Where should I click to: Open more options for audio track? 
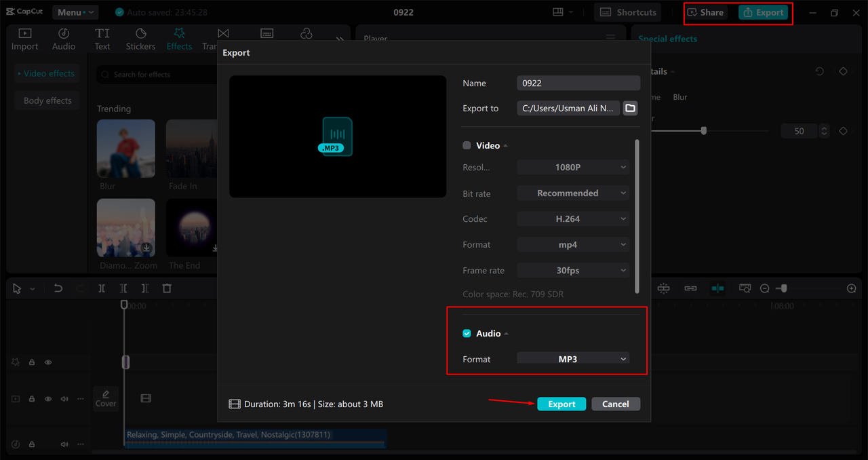coord(81,444)
